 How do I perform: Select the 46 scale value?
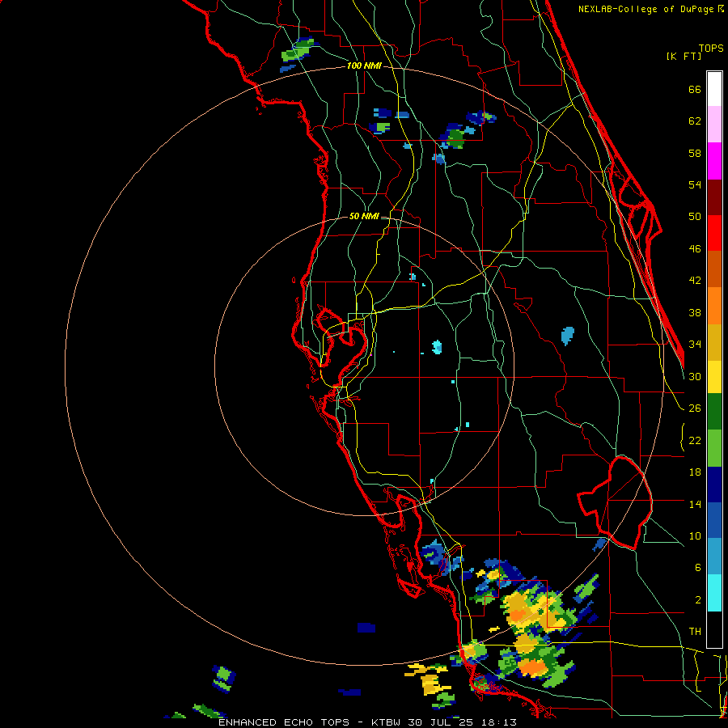695,249
